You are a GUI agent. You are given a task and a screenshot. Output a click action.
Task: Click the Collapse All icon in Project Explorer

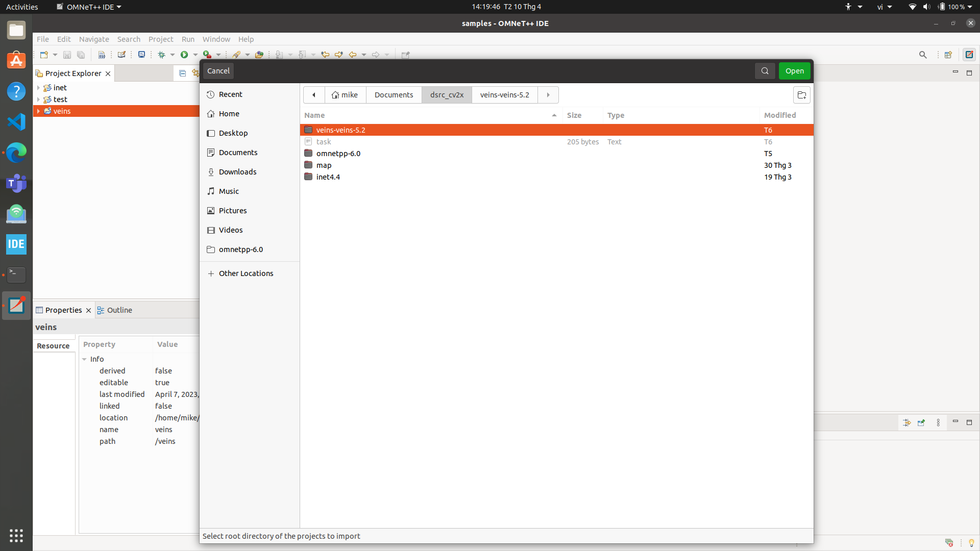click(182, 73)
